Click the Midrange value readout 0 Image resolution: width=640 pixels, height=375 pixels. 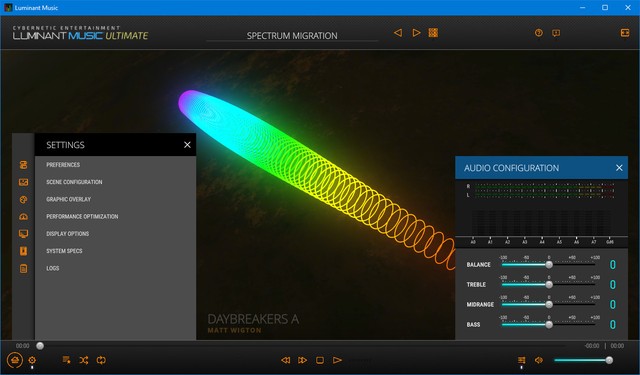click(x=612, y=304)
